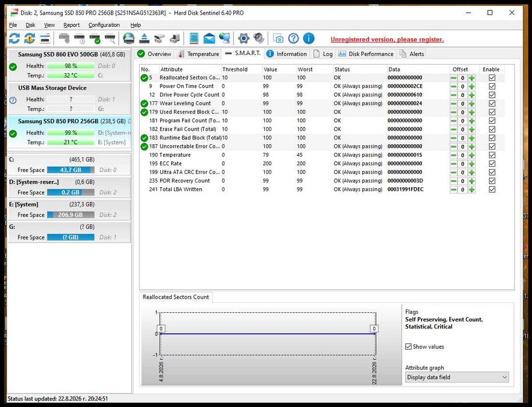Screen dimensions: 532x407
Task: Open settings via the gear toolbar icon
Action: [x=244, y=38]
